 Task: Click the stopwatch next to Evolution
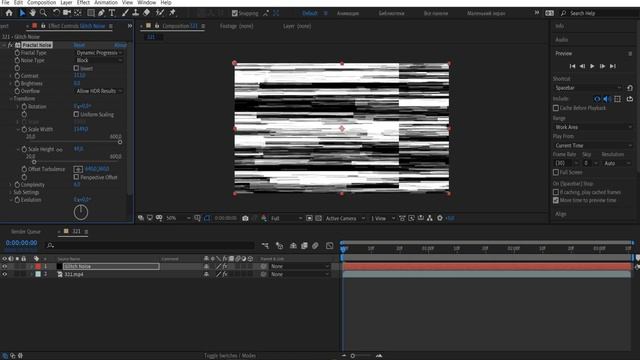pyautogui.click(x=17, y=200)
